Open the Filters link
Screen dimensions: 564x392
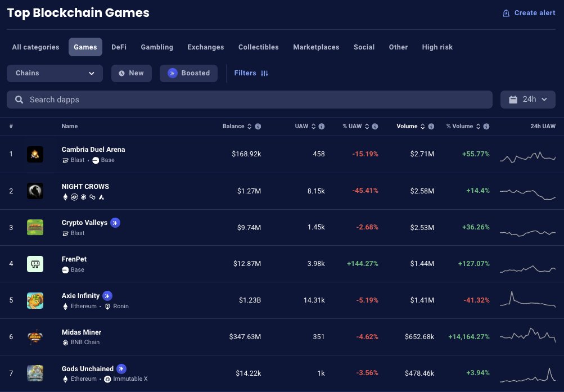(x=251, y=73)
